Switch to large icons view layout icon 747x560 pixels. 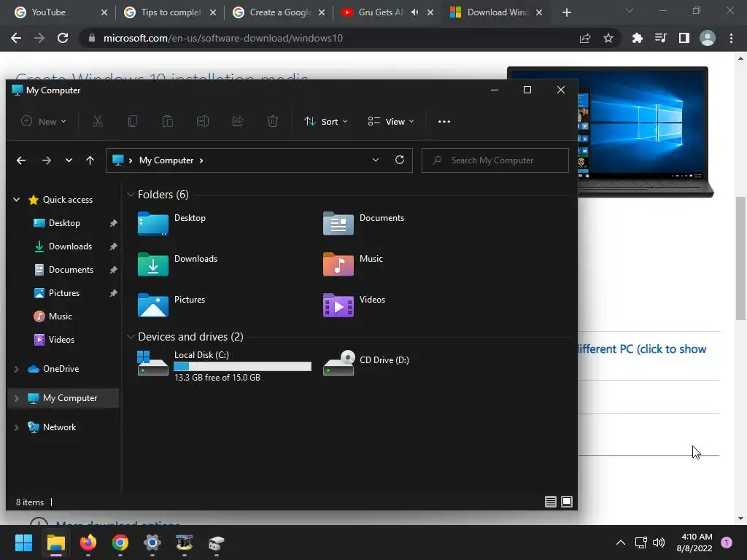point(567,502)
